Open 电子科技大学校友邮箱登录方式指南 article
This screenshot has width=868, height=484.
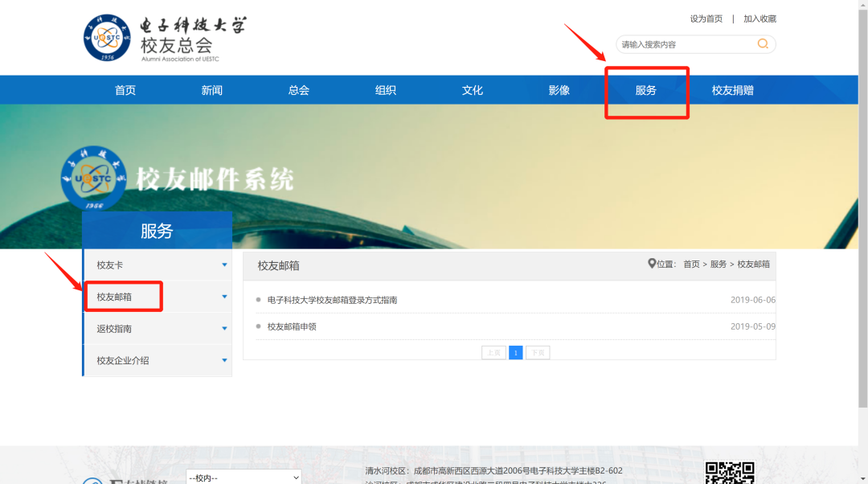coord(332,300)
